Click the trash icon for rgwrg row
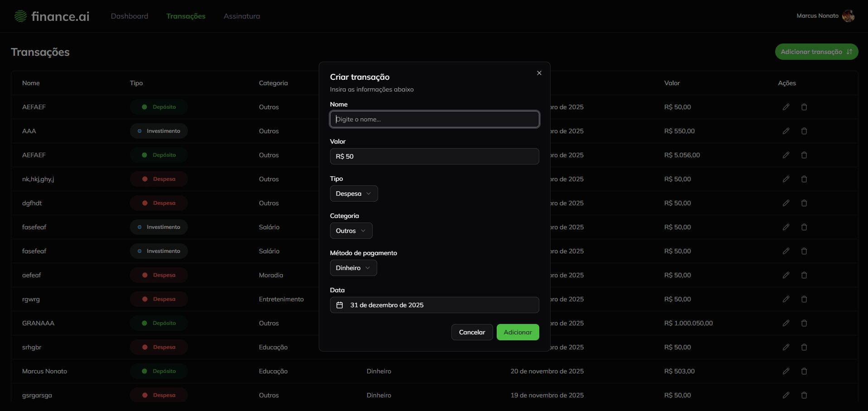Image resolution: width=868 pixels, height=411 pixels. 804,299
